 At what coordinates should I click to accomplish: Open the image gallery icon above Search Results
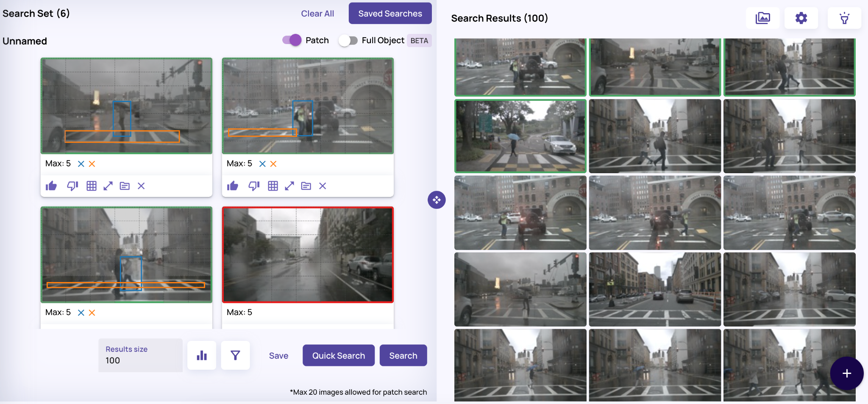tap(762, 18)
